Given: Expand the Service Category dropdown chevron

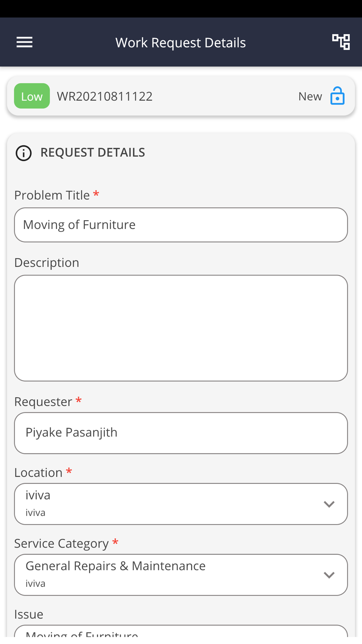Looking at the screenshot, I should point(329,575).
